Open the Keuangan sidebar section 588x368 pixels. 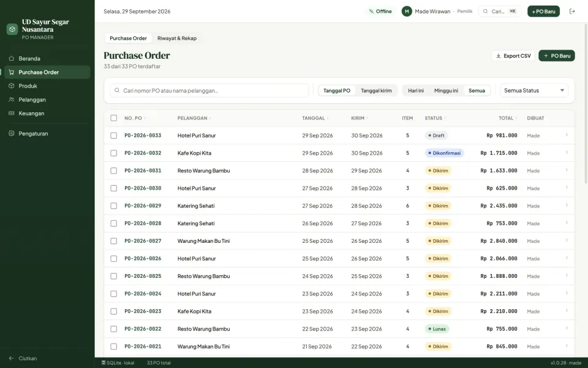47,113
